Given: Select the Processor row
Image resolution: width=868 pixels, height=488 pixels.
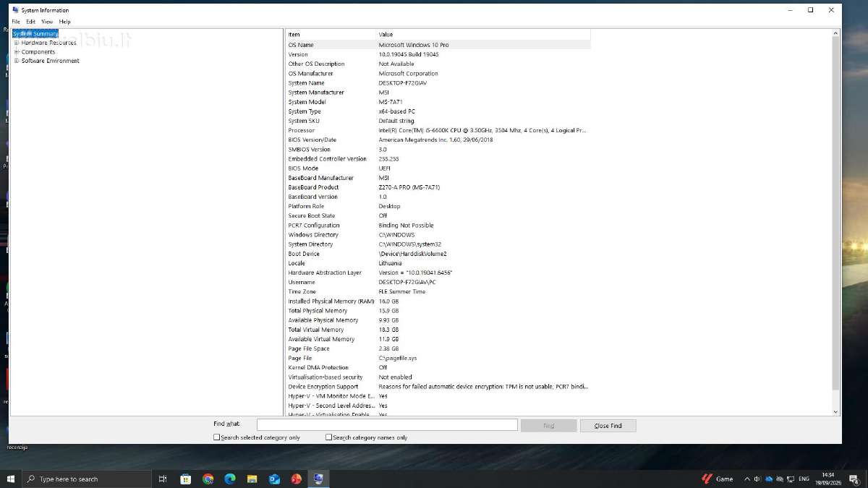Looking at the screenshot, I should click(438, 130).
